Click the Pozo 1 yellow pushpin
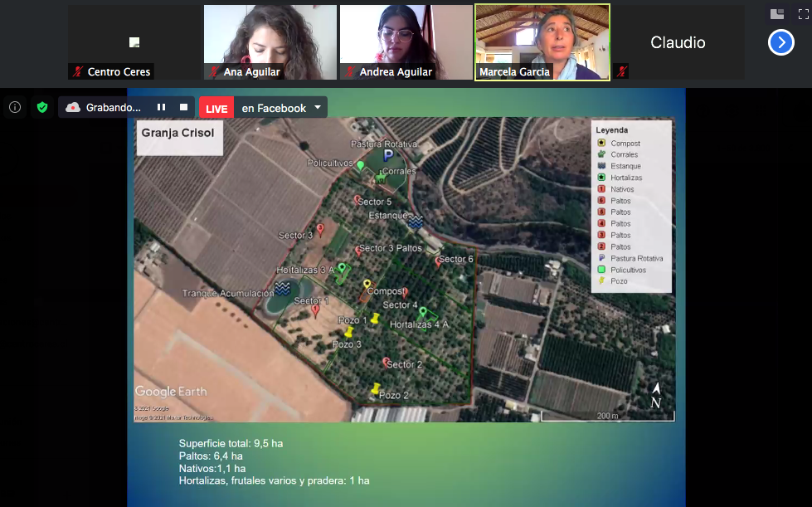 [375, 319]
